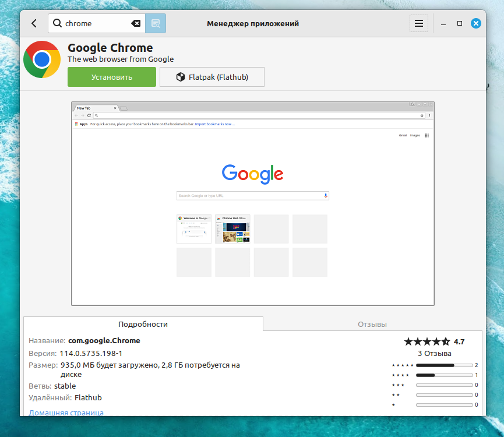Click the magnifier icon in search box

(57, 23)
